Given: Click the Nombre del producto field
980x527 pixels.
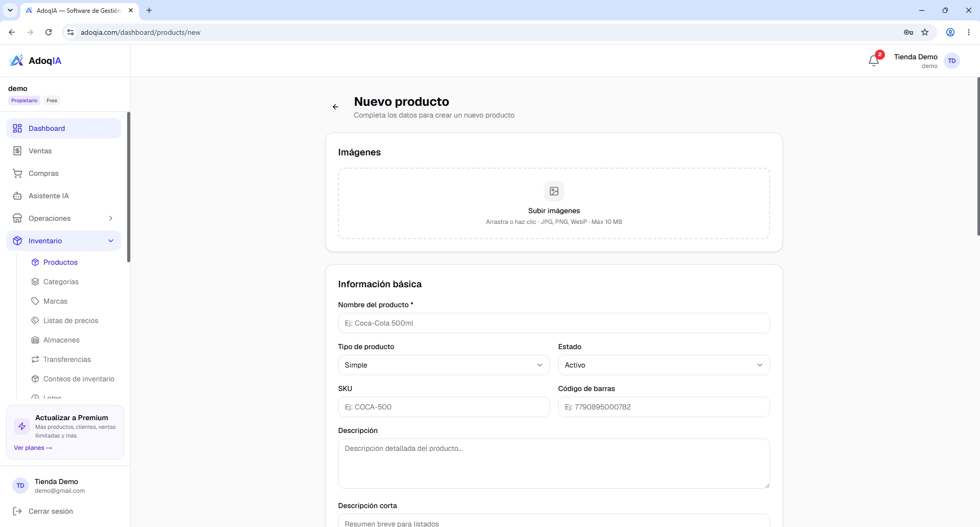Looking at the screenshot, I should 554,323.
